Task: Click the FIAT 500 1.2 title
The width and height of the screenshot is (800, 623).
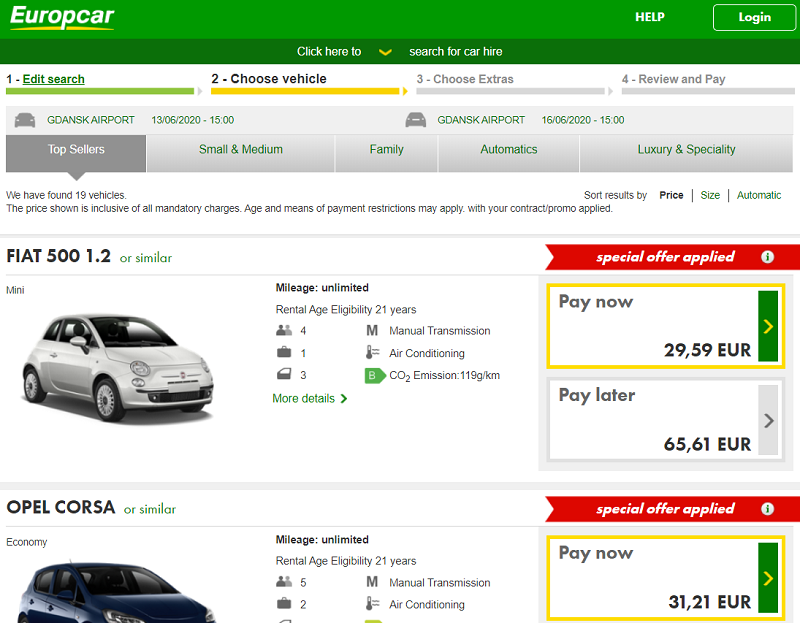Action: pos(58,256)
